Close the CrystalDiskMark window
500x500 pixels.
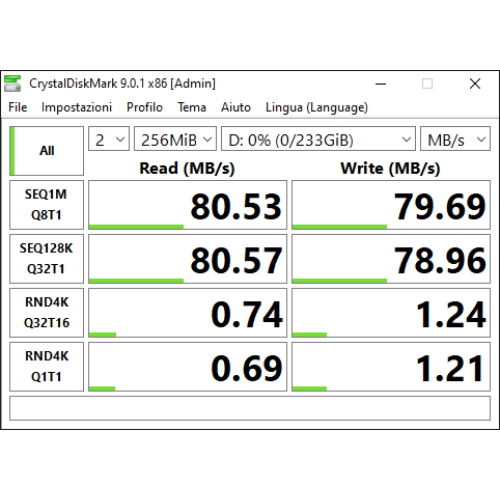[x=475, y=84]
